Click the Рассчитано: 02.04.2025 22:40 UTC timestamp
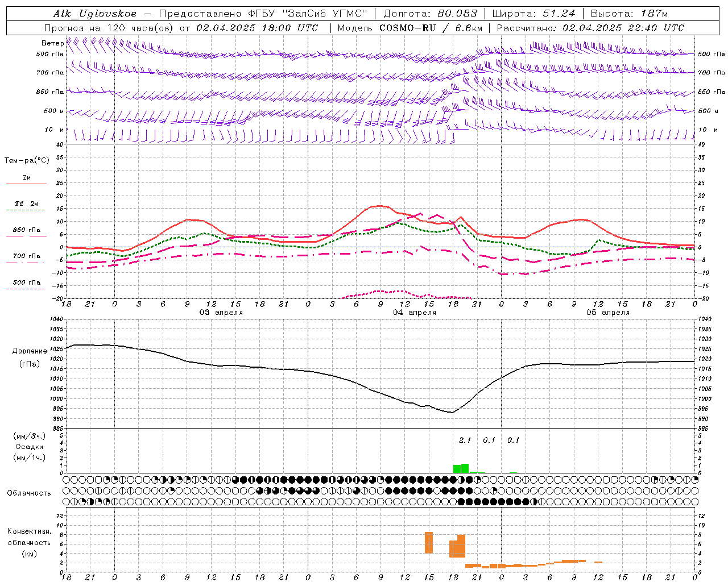728x582 pixels. coord(590,28)
